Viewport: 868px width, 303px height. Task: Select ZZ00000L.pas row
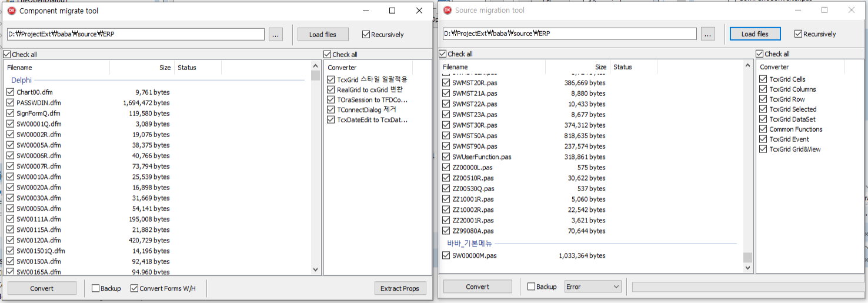click(x=591, y=168)
